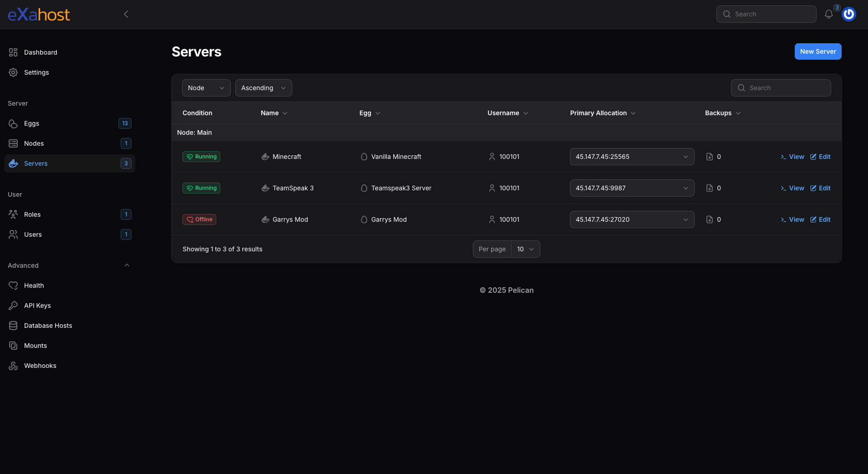This screenshot has width=868, height=474.
Task: Click the Offline badge for Garrys Mod
Action: [199, 219]
